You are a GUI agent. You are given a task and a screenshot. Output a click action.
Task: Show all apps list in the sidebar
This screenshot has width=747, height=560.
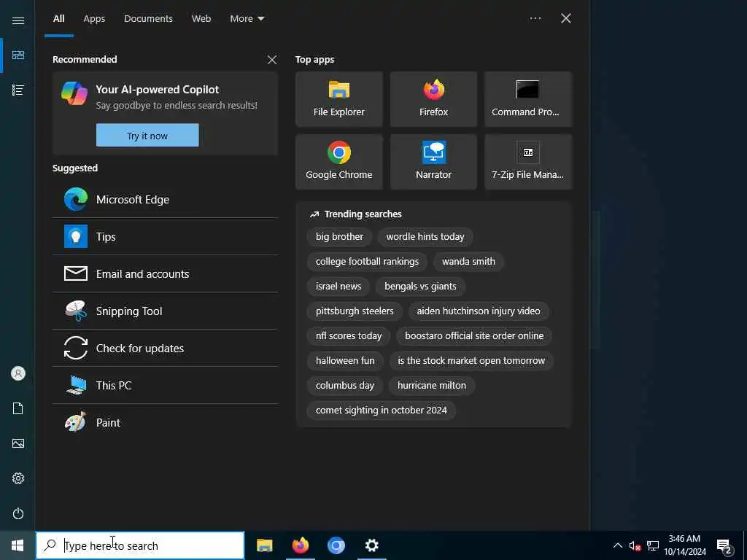pyautogui.click(x=18, y=90)
